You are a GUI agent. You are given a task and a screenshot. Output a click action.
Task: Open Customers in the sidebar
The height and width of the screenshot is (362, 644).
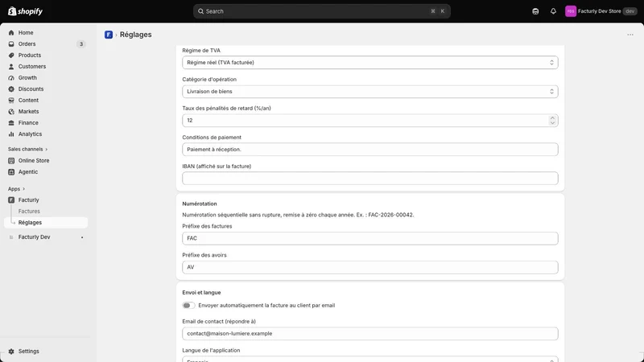pos(32,67)
